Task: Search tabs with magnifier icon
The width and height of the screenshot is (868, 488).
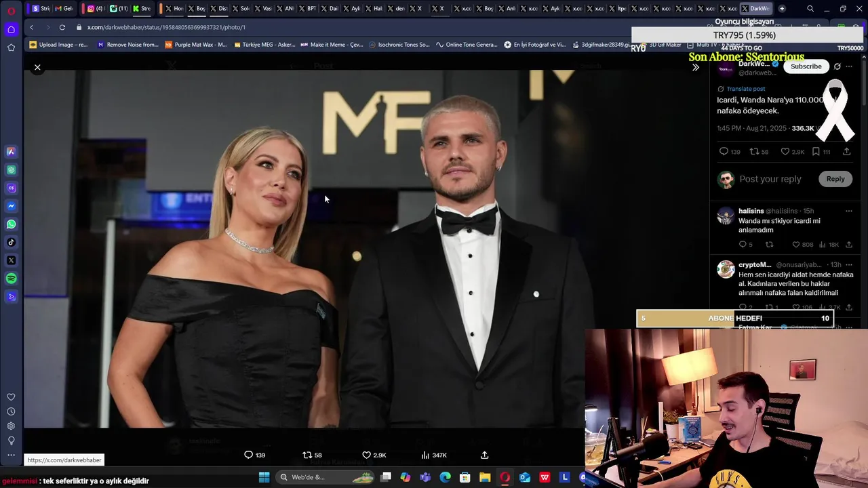Action: pyautogui.click(x=810, y=9)
